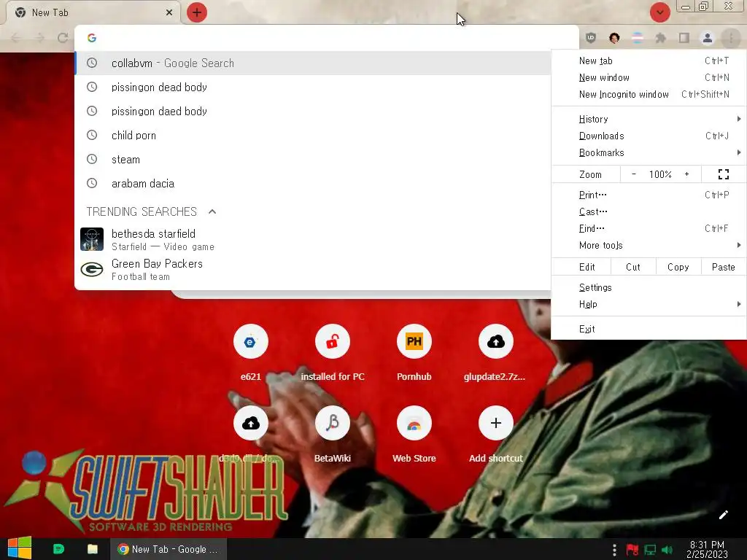Click the clock icon beside arabam dacia
The image size is (747, 560).
click(92, 183)
